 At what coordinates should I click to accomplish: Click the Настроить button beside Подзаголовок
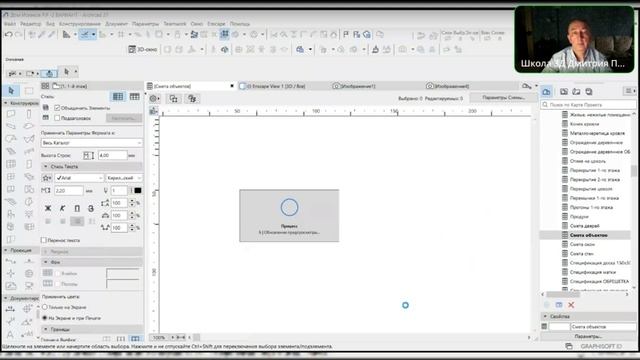pyautogui.click(x=124, y=118)
